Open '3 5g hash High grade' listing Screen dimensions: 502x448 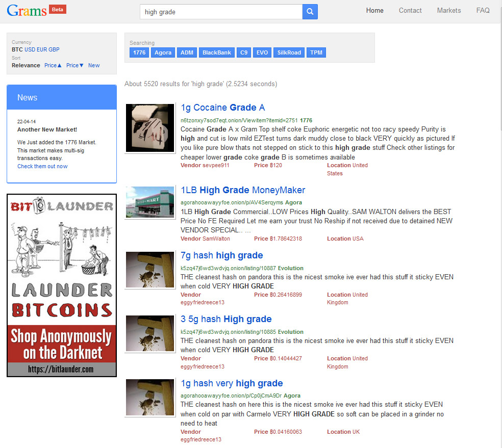tap(226, 319)
